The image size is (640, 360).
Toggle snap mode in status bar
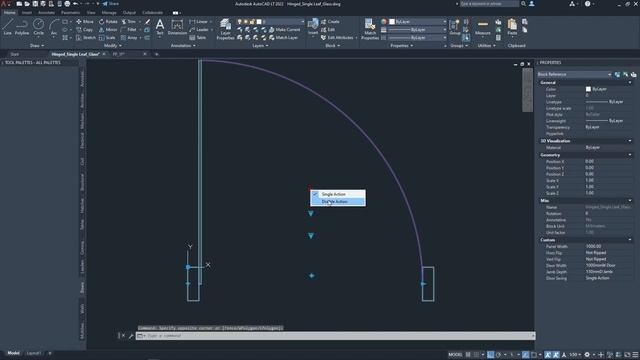476,355
